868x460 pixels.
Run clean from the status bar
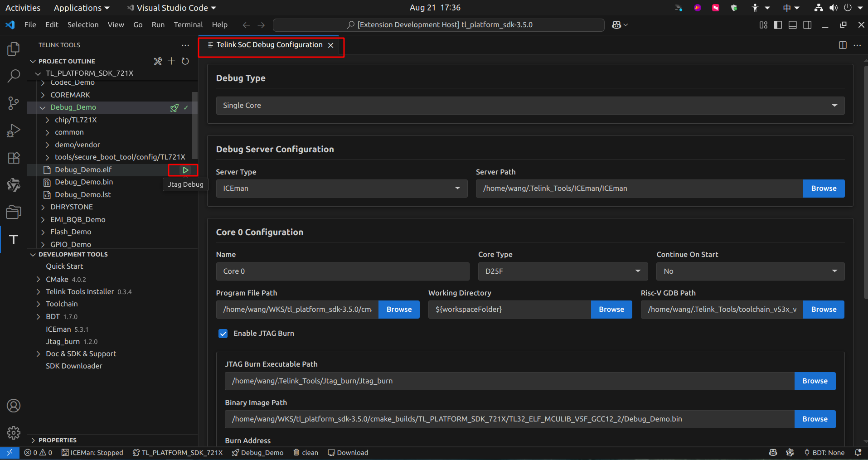coord(305,452)
